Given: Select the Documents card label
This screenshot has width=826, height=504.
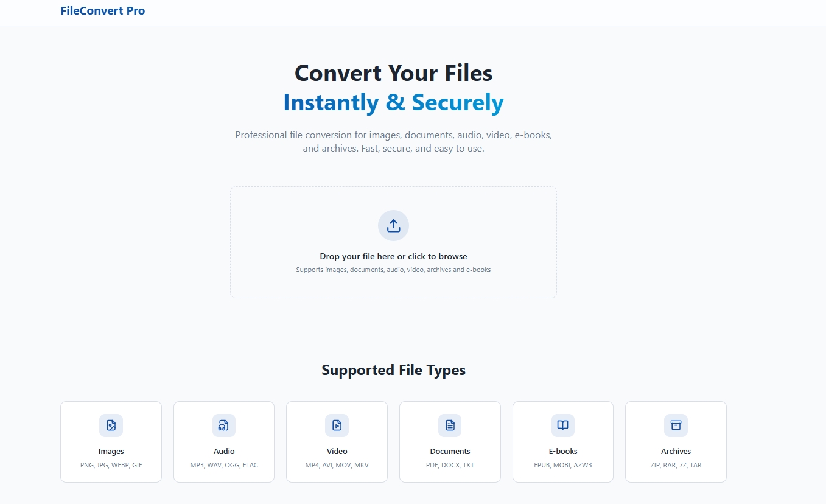Looking at the screenshot, I should tap(450, 452).
